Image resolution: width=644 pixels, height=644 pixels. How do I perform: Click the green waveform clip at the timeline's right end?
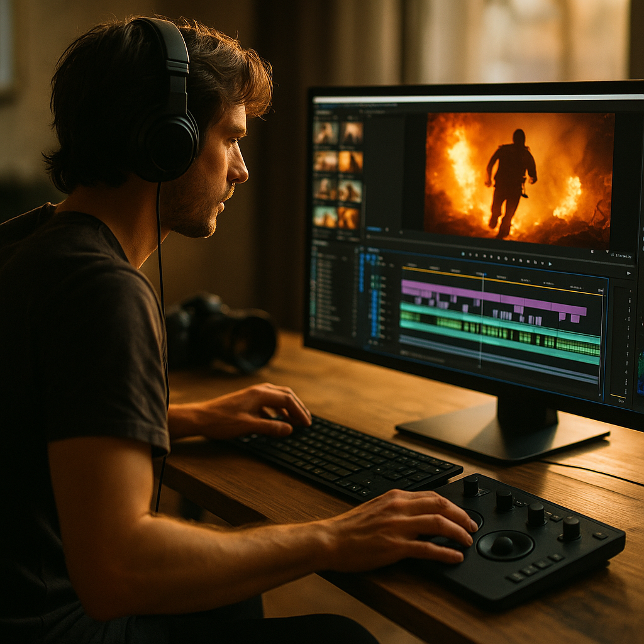click(x=578, y=346)
